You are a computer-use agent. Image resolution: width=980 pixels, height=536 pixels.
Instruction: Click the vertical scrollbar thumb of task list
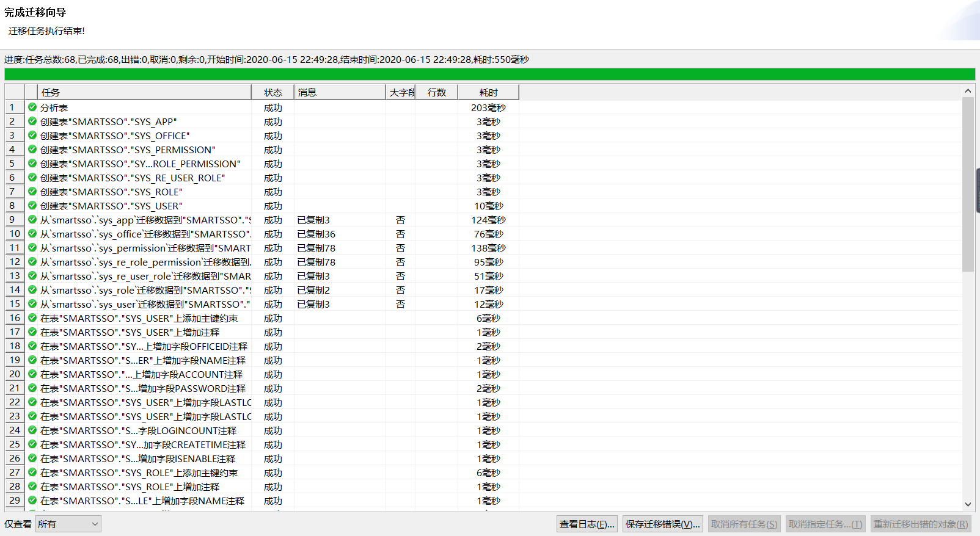(x=968, y=184)
